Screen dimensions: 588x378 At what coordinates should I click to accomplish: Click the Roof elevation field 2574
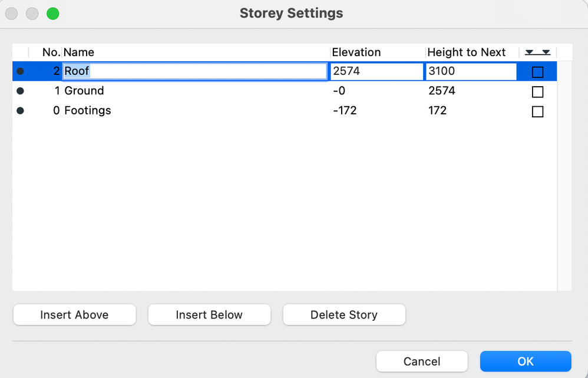point(376,71)
